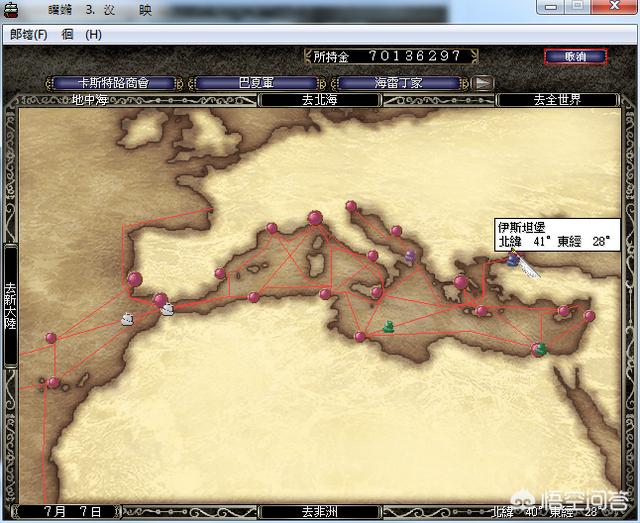Image resolution: width=640 pixels, height=523 pixels.
Task: Click 去非洲 at the bottom edge
Action: tap(321, 510)
